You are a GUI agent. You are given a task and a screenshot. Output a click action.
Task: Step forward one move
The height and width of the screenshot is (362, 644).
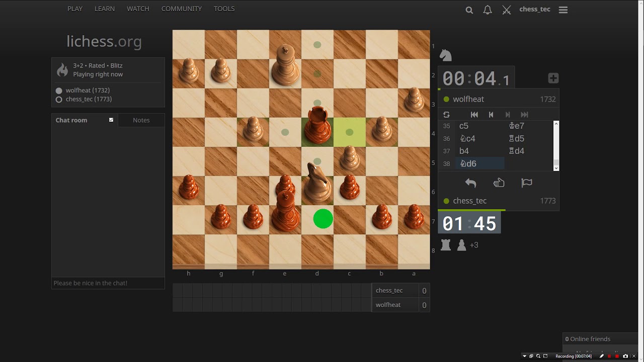508,115
